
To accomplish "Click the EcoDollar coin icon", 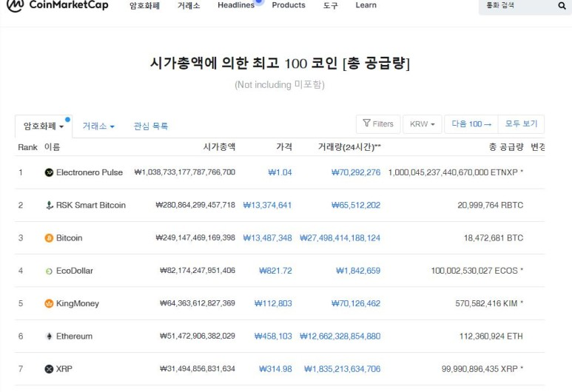I will pos(49,271).
